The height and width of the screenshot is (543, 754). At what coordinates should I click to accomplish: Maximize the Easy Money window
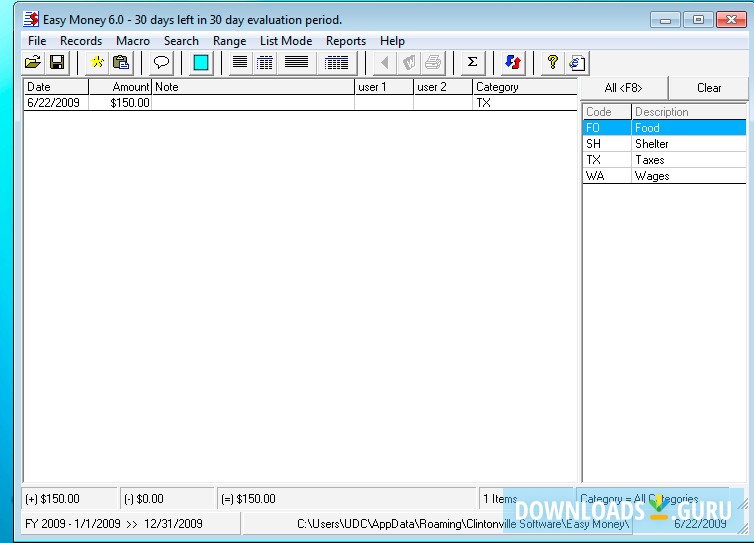[x=698, y=20]
